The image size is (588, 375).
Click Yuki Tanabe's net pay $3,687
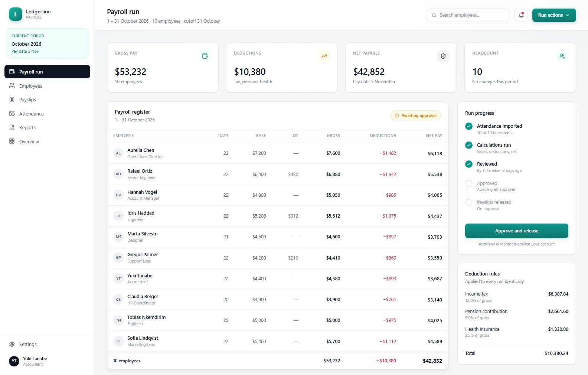(x=435, y=279)
